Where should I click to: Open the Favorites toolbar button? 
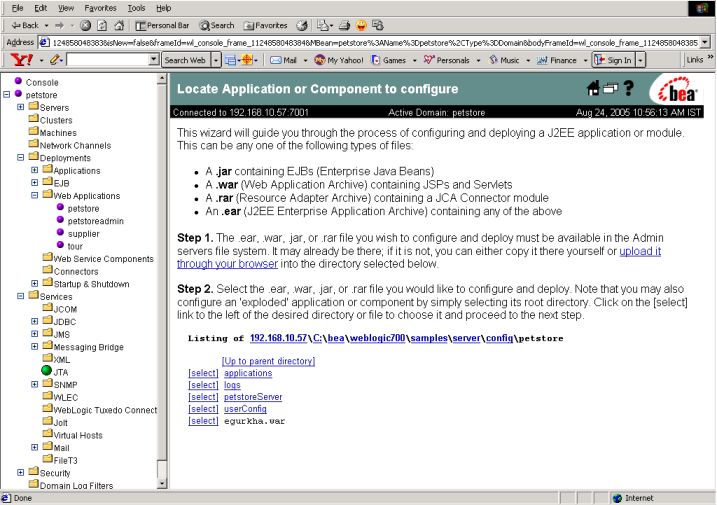point(266,26)
